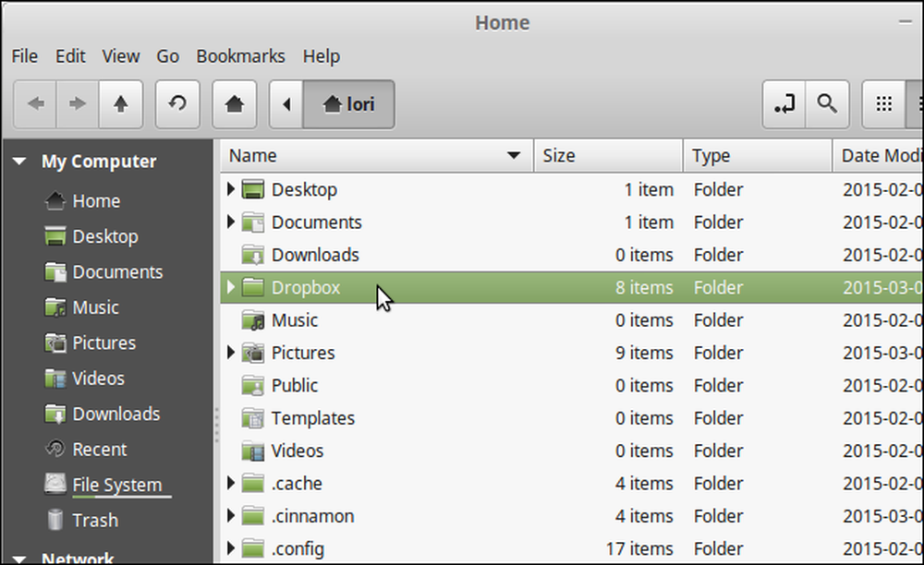Expand the Desktop folder row
The width and height of the screenshot is (924, 565).
click(x=230, y=189)
